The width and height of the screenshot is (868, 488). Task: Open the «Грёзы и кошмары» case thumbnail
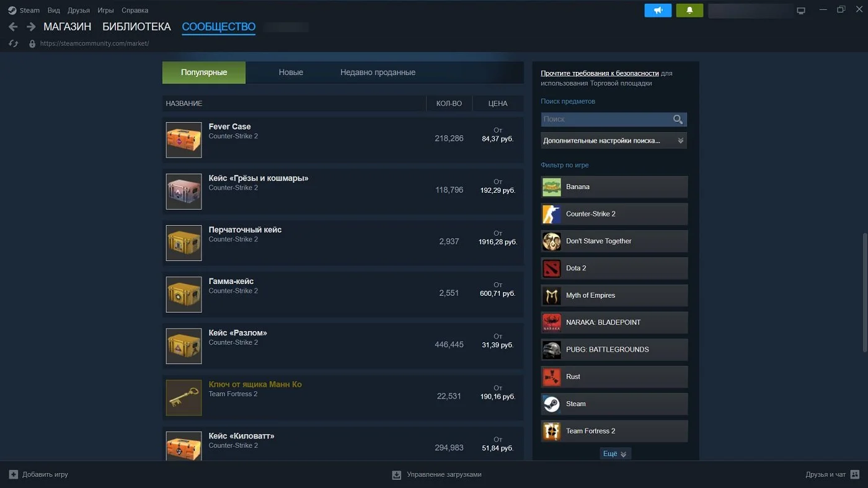[x=184, y=191]
